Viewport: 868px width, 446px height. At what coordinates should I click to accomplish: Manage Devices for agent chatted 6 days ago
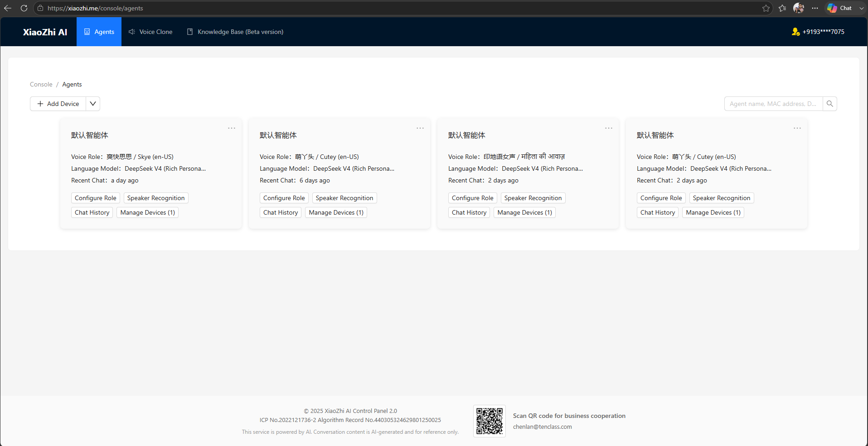pyautogui.click(x=336, y=212)
